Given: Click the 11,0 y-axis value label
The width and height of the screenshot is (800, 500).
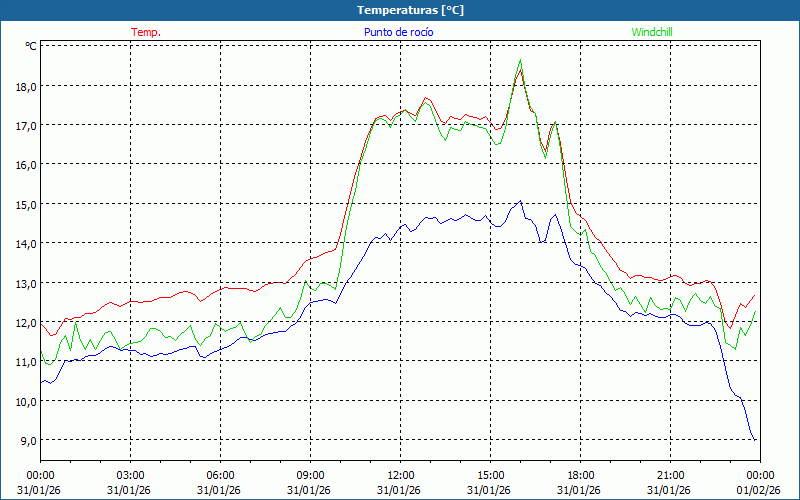Looking at the screenshot, I should (x=25, y=362).
